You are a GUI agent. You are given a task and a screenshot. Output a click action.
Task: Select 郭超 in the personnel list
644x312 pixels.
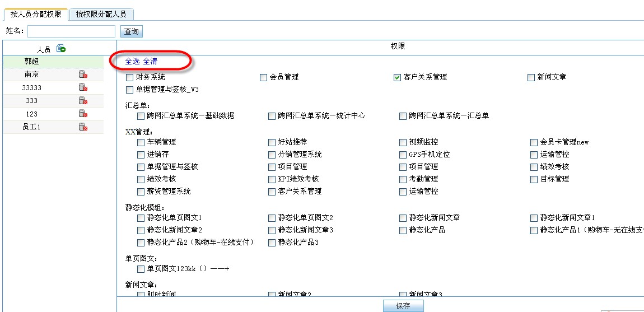(x=32, y=61)
